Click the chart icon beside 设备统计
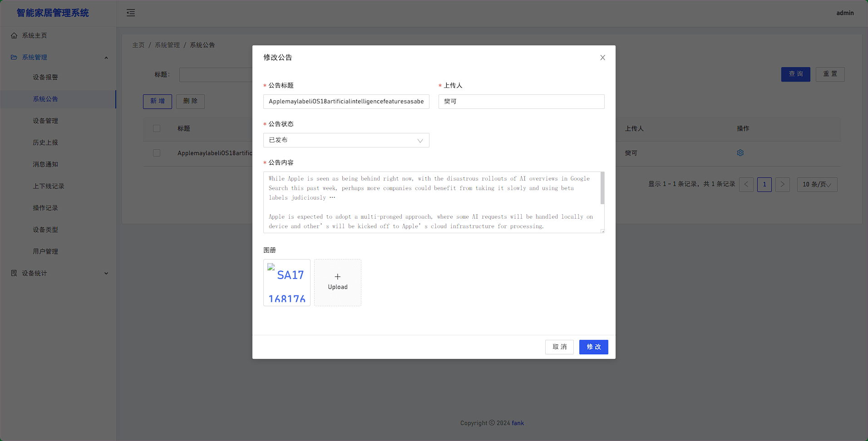Screen dimensions: 868x441 tap(14, 273)
